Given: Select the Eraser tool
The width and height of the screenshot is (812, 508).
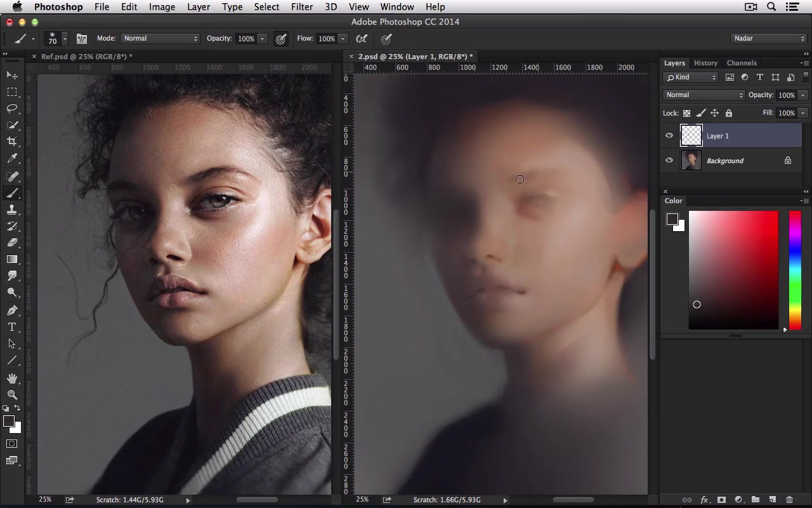Looking at the screenshot, I should point(13,243).
